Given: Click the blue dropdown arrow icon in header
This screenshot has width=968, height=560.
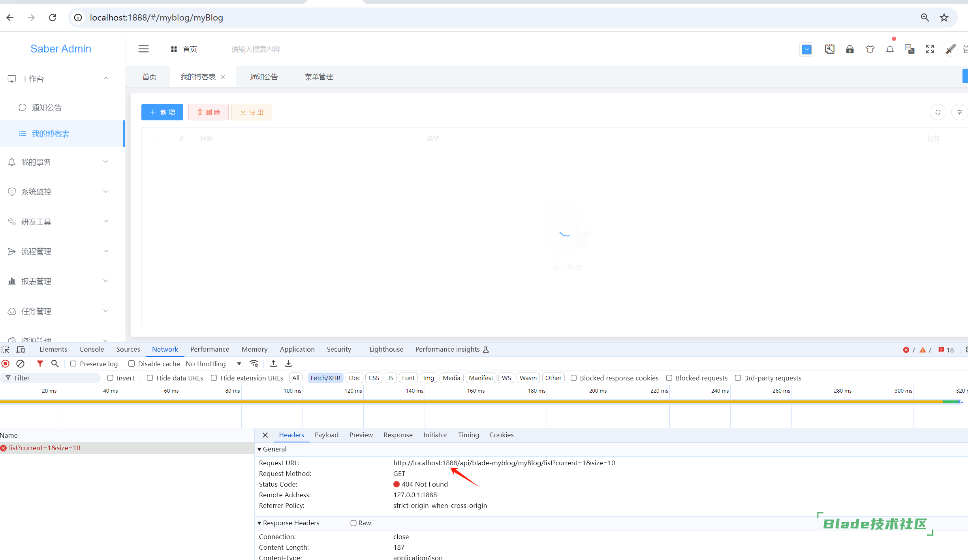Looking at the screenshot, I should (807, 49).
